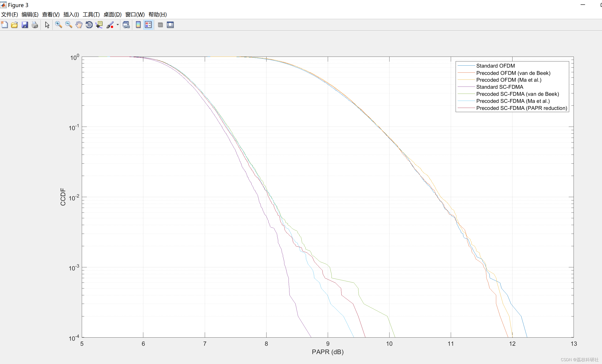Image resolution: width=602 pixels, height=364 pixels.
Task: Minimize the Figure 3 window
Action: click(583, 5)
